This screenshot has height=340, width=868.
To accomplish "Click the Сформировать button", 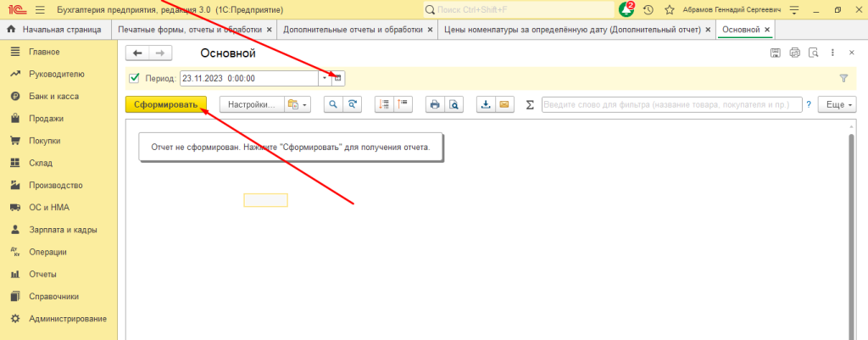I will [165, 105].
